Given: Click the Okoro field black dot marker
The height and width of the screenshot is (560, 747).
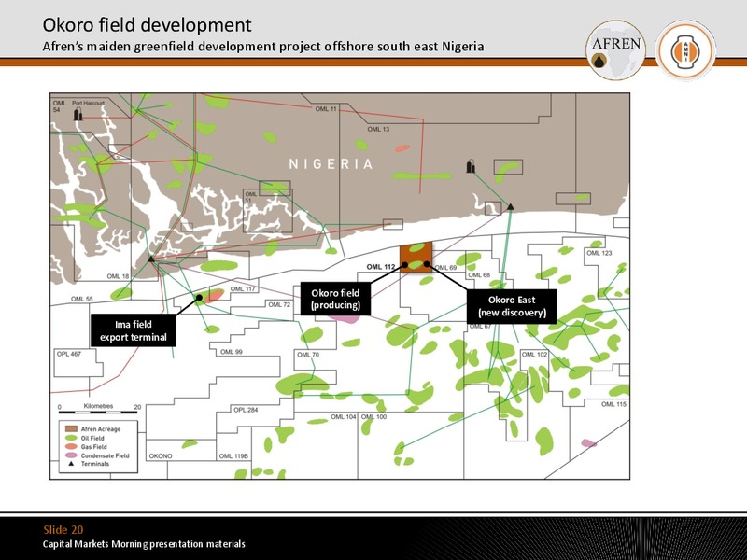Looking at the screenshot, I should [405, 265].
